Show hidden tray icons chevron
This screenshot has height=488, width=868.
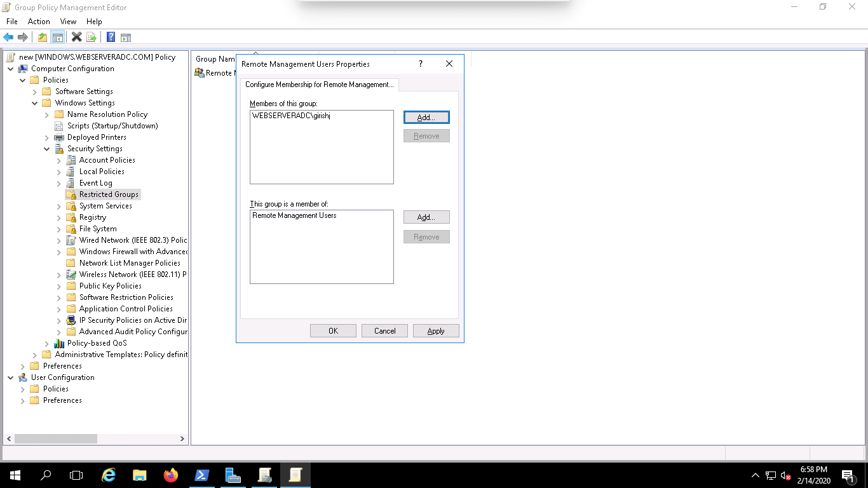(x=755, y=475)
